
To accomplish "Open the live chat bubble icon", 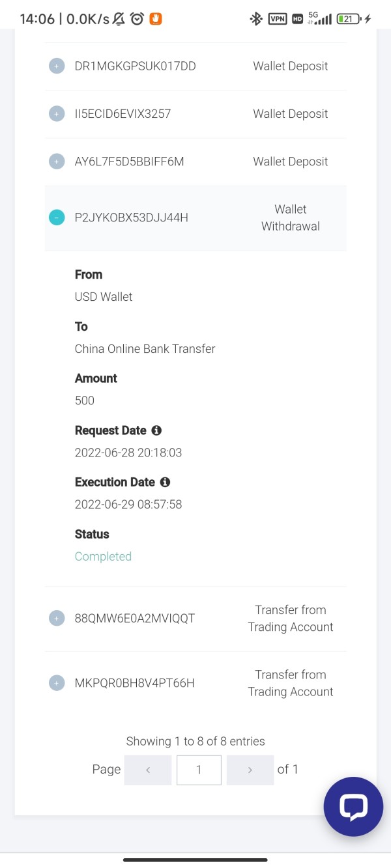I will click(x=353, y=806).
